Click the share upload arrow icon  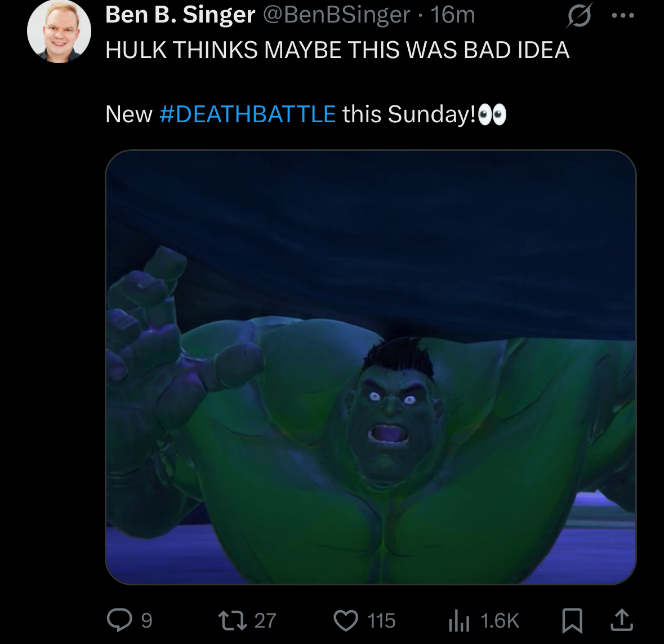pyautogui.click(x=621, y=620)
